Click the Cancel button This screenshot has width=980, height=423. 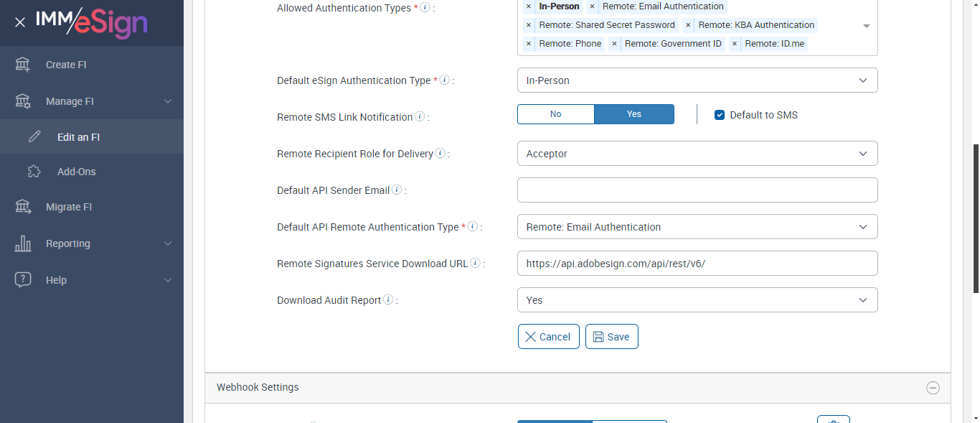tap(548, 337)
